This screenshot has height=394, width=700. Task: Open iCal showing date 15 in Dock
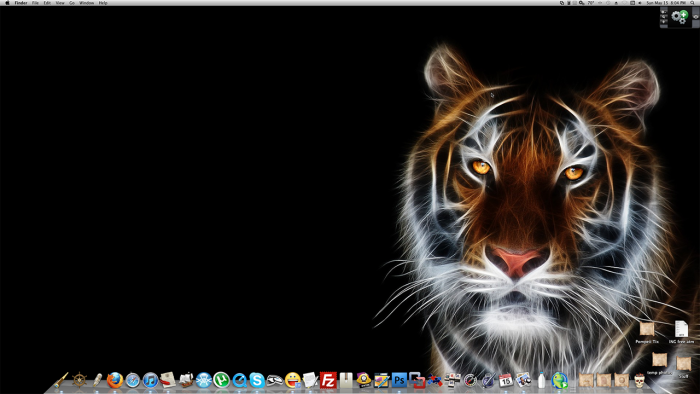(x=505, y=380)
